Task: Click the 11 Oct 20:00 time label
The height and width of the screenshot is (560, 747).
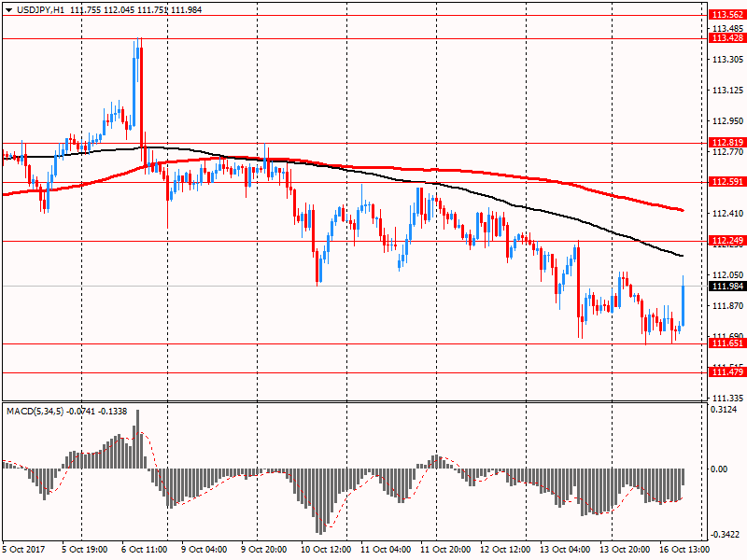Action: click(x=445, y=549)
